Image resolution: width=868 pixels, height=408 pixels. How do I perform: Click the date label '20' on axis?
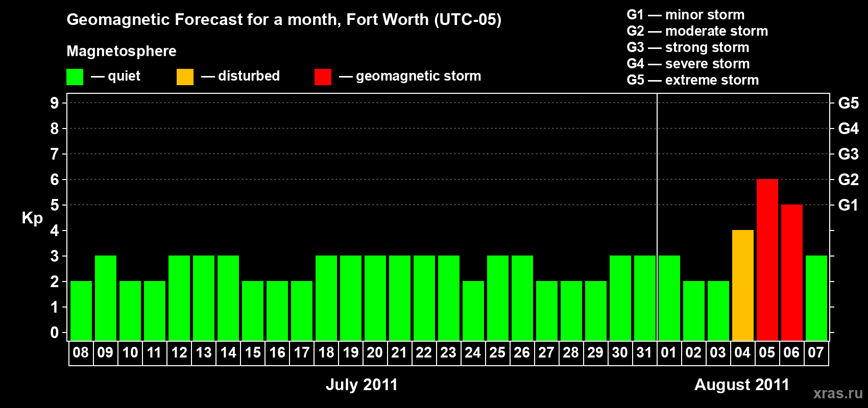(x=375, y=353)
